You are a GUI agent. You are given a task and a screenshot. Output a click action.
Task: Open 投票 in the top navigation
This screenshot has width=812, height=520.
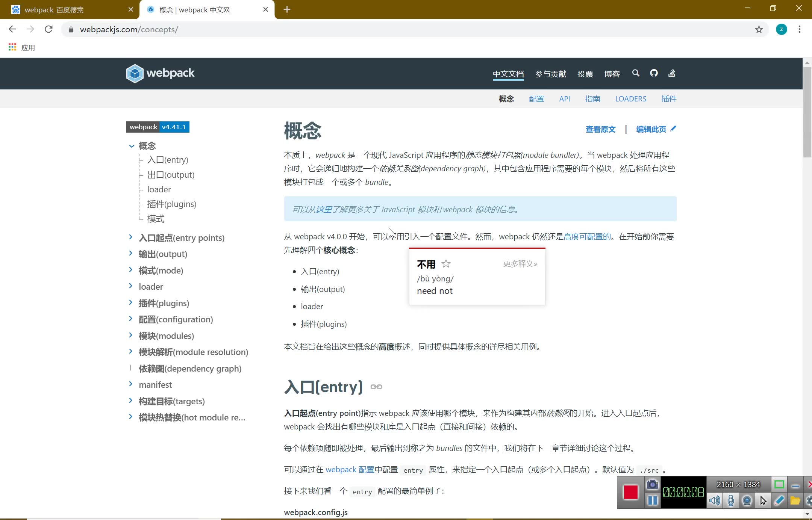585,74
